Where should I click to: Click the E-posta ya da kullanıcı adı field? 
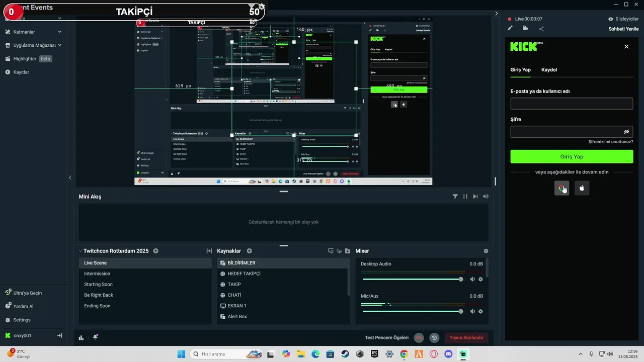[x=572, y=104]
